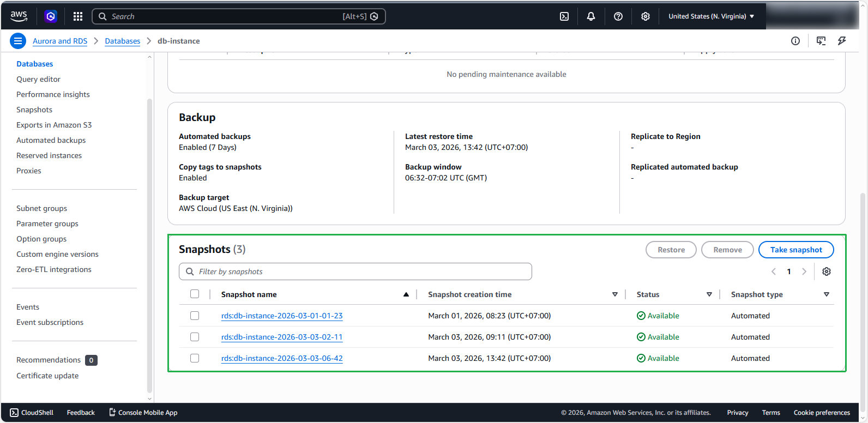Open Query editor in the sidebar
This screenshot has height=423, width=868.
(38, 79)
